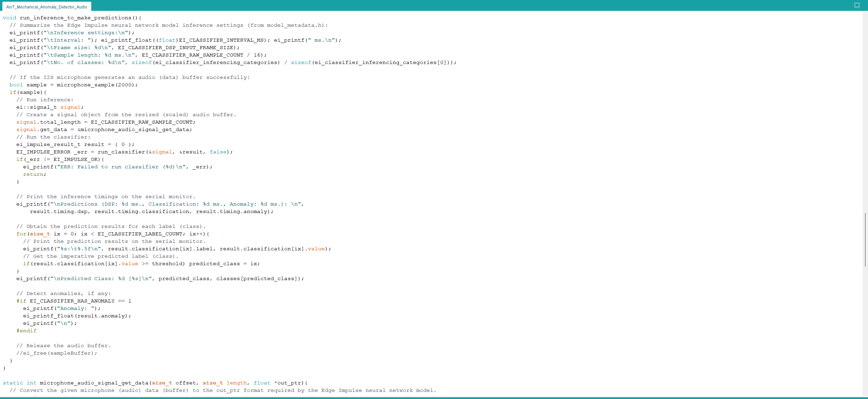Select the AIoT_Mechanical_Anomaly_Detector_Audio tab
The width and height of the screenshot is (868, 399).
(x=47, y=7)
